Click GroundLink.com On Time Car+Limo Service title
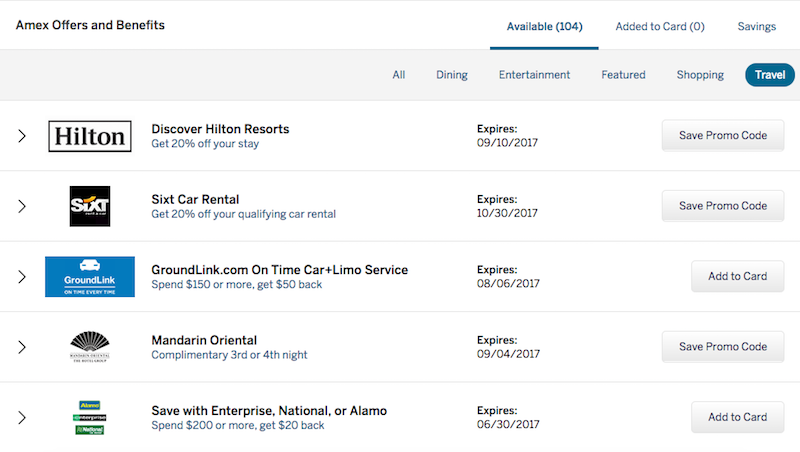The image size is (800, 452). (x=280, y=270)
